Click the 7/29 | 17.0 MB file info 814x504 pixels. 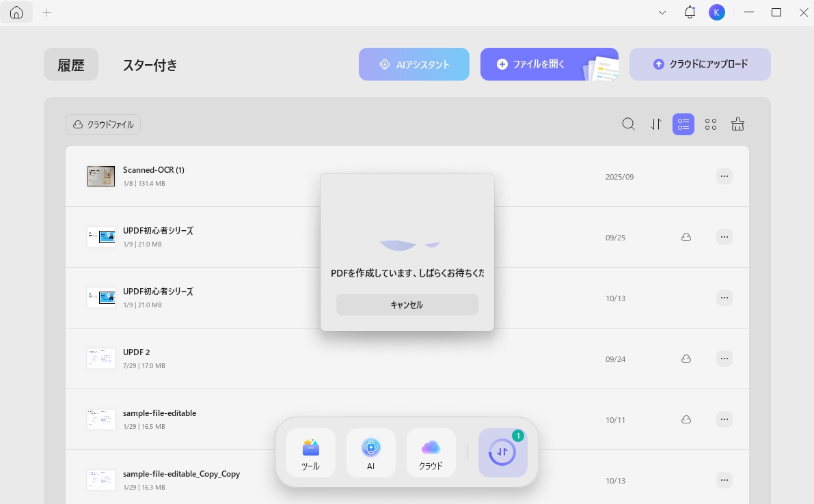144,365
